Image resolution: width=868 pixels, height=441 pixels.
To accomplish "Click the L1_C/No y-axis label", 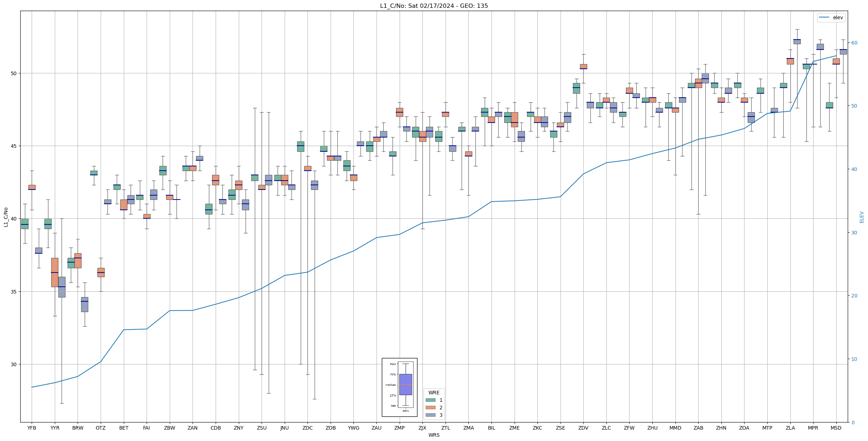I will pyautogui.click(x=6, y=217).
